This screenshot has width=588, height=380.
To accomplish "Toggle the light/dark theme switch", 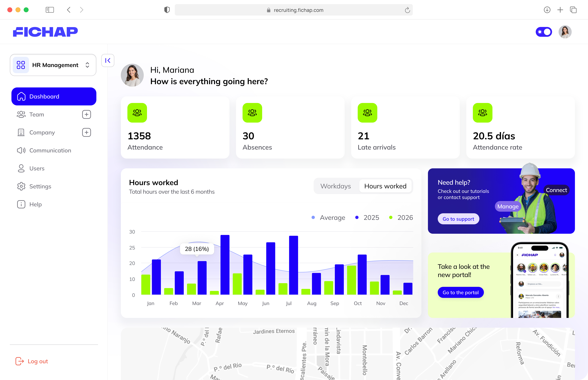I will pos(544,32).
